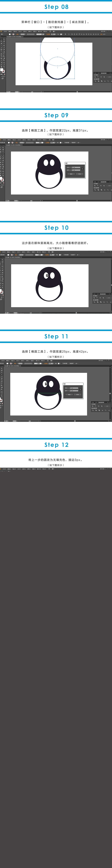This screenshot has height=868, width=112.
Task: Click the height field in Step 11 ellipse dialog
Action: (74, 391)
